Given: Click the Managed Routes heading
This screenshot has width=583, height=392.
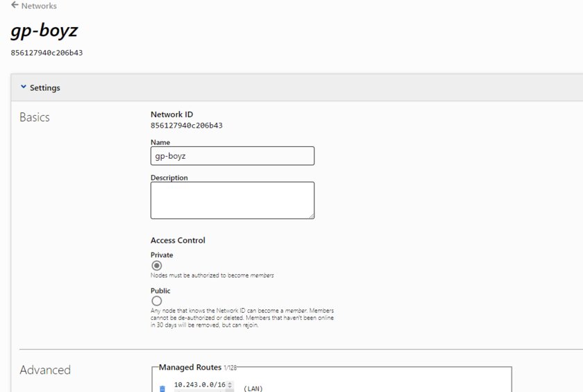Looking at the screenshot, I should 190,367.
